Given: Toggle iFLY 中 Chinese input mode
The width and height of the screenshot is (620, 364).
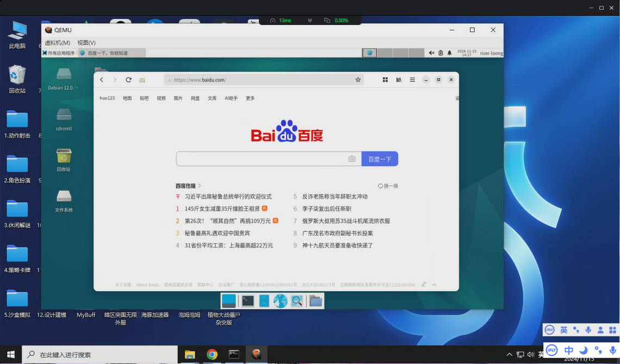Looking at the screenshot, I should [x=568, y=350].
